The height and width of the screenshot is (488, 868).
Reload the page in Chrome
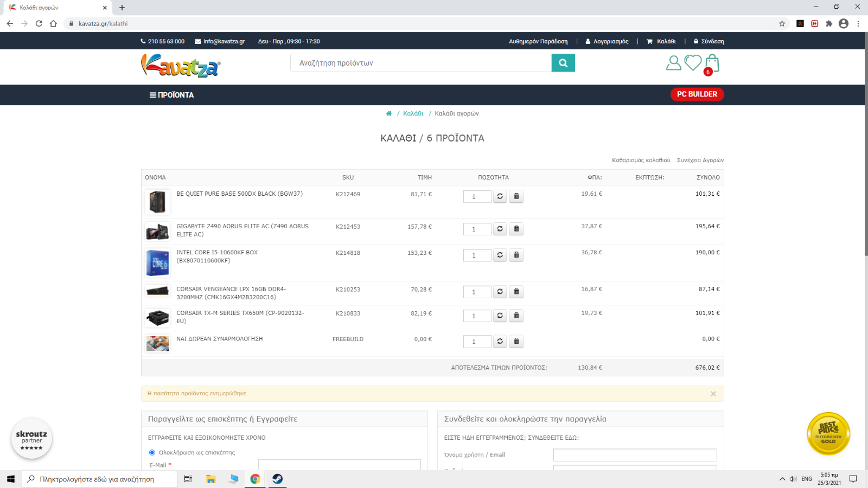coord(39,23)
